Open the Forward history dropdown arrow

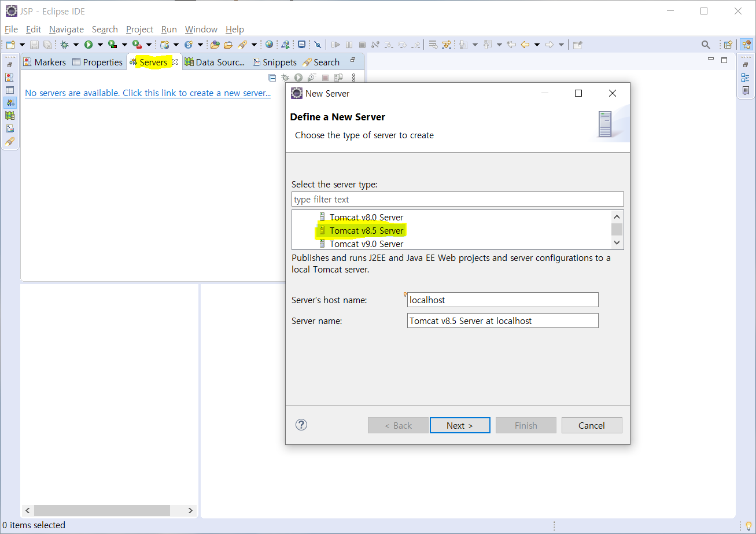561,45
